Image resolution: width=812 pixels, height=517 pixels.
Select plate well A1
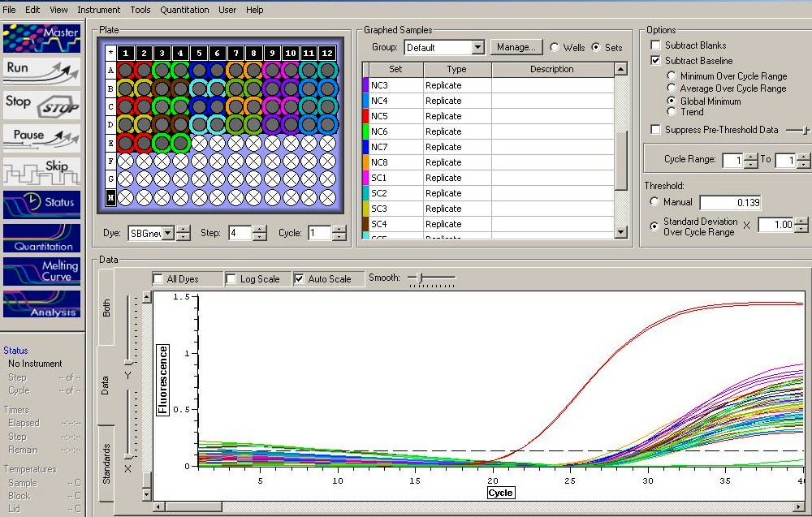[125, 71]
